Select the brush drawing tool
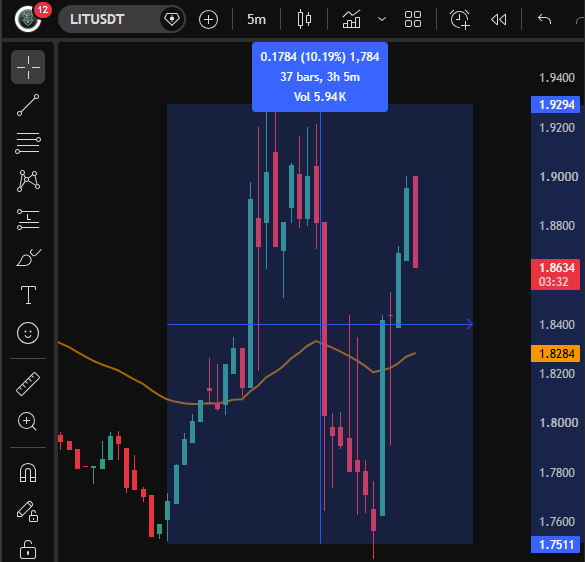Viewport: 585px width, 562px height. pyautogui.click(x=28, y=257)
